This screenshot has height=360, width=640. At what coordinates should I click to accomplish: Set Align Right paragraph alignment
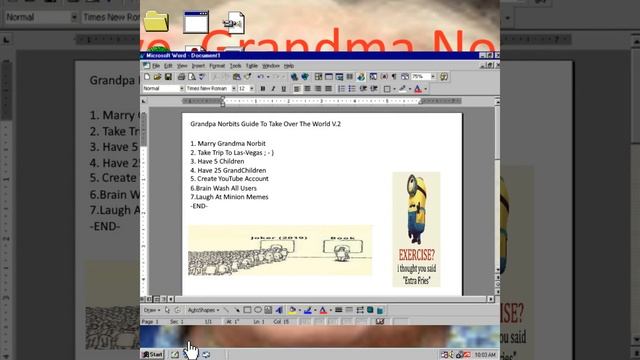[x=318, y=89]
